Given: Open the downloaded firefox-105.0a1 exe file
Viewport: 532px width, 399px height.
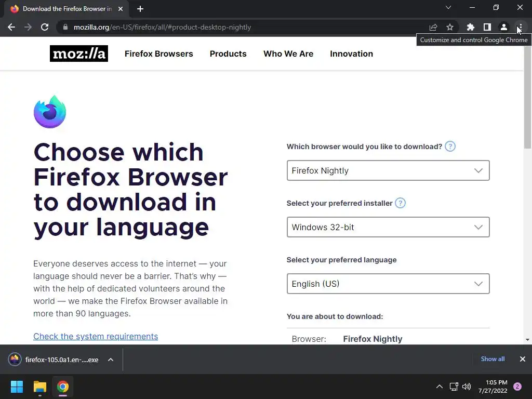Looking at the screenshot, I should [54, 360].
